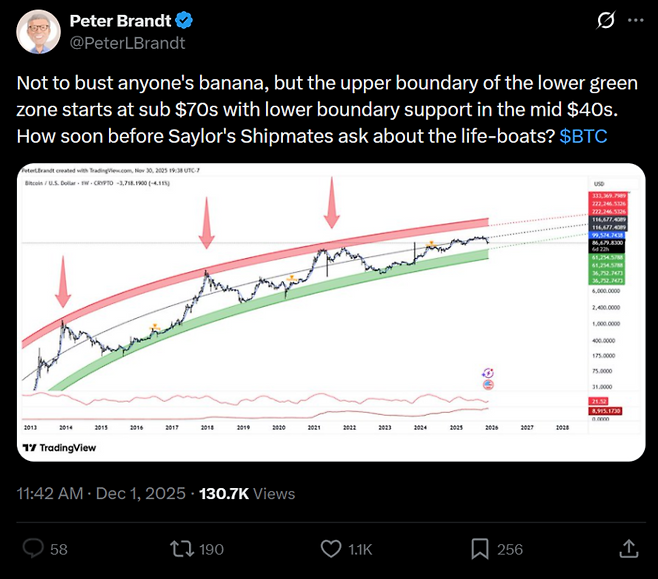Image resolution: width=658 pixels, height=579 pixels.
Task: Like the post with the heart icon
Action: click(331, 548)
